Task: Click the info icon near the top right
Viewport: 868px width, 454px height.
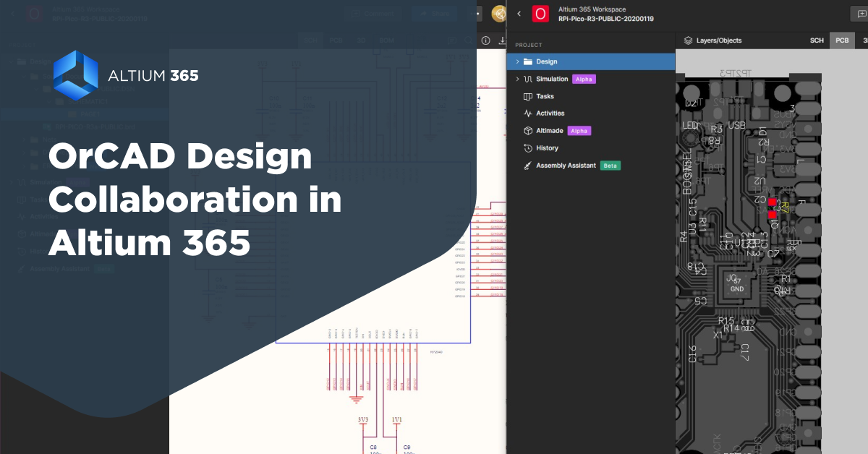Action: click(x=485, y=40)
